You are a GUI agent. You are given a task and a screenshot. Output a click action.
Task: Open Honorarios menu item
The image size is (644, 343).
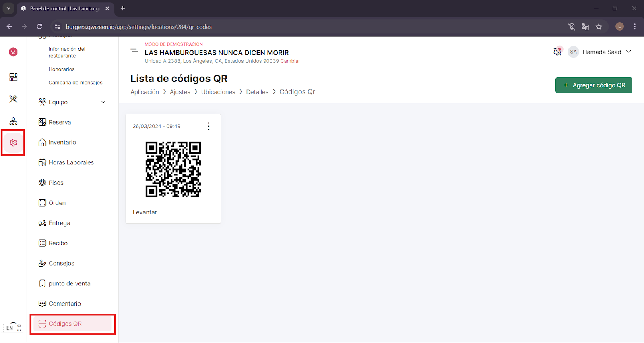(x=62, y=69)
